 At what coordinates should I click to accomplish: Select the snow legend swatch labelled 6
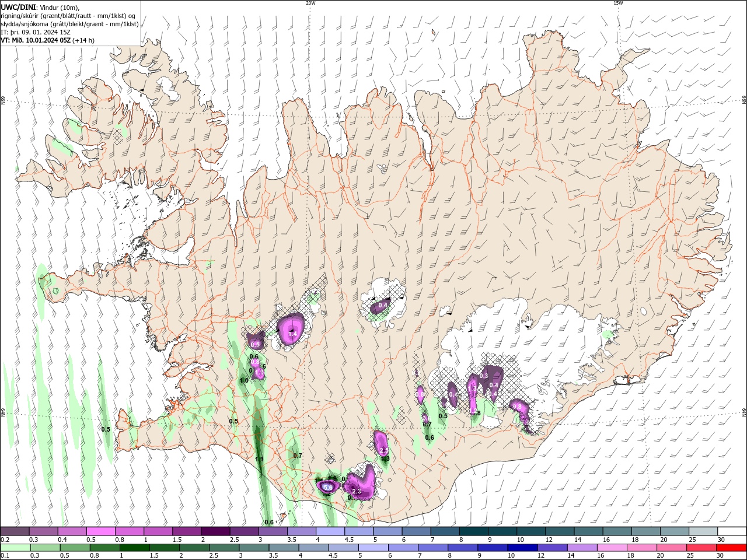point(416,531)
